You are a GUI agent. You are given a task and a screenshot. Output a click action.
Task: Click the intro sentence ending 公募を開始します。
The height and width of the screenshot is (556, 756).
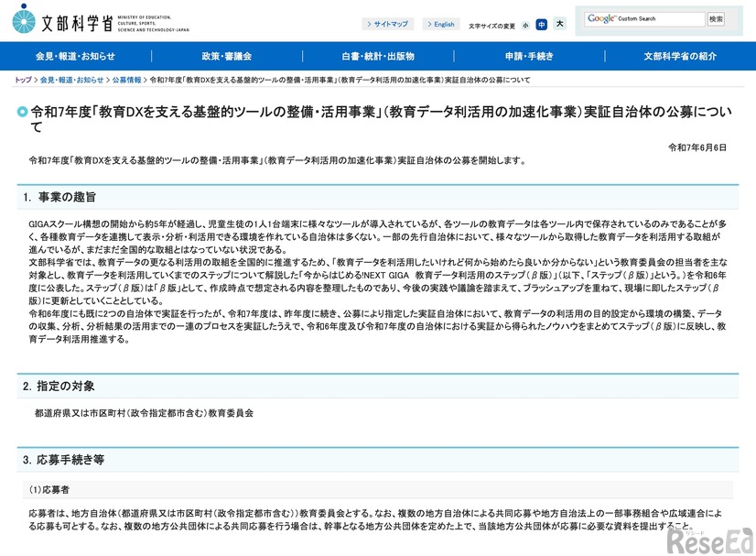(277, 160)
